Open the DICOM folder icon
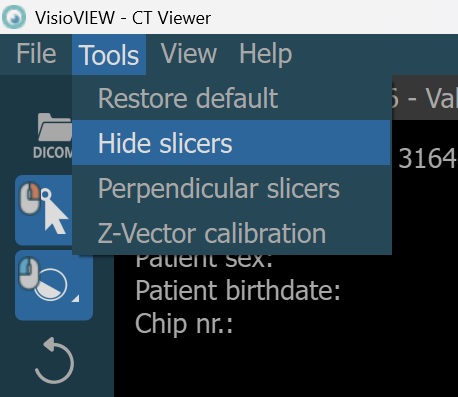The height and width of the screenshot is (397, 458). (53, 136)
